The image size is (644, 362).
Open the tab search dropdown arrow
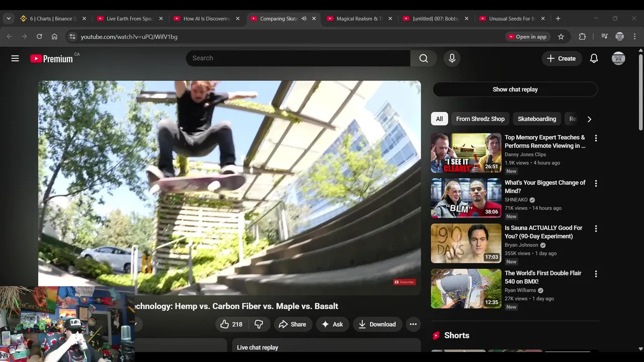pyautogui.click(x=9, y=19)
